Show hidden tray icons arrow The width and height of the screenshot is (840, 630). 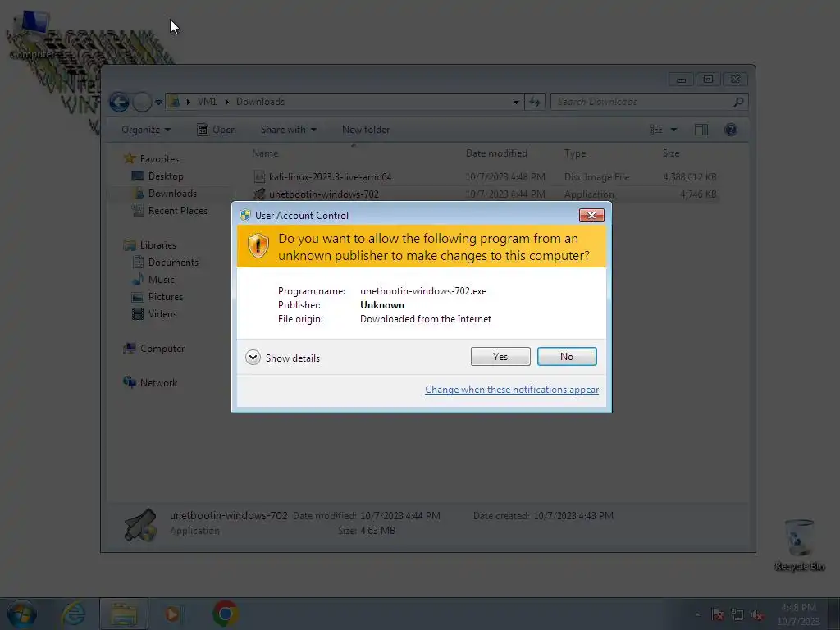click(x=697, y=614)
